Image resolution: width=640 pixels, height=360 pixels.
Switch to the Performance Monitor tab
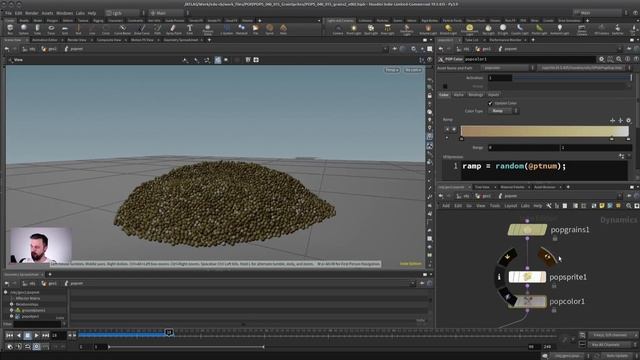coord(505,40)
